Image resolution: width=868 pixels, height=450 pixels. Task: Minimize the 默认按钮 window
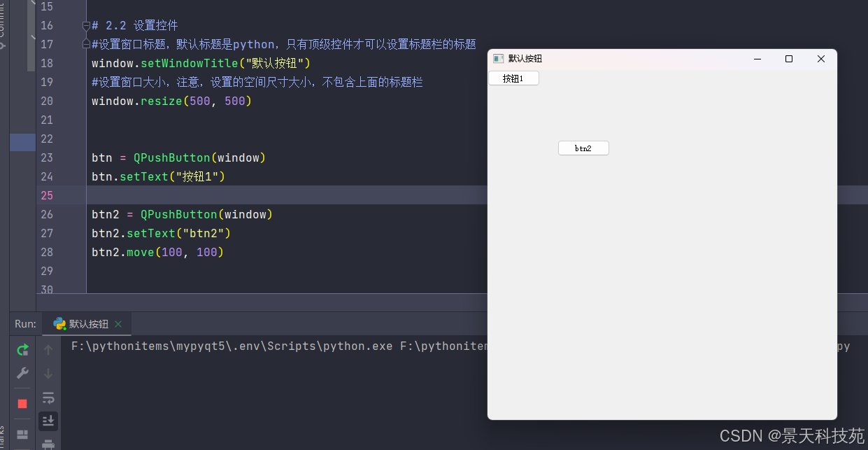coord(757,59)
